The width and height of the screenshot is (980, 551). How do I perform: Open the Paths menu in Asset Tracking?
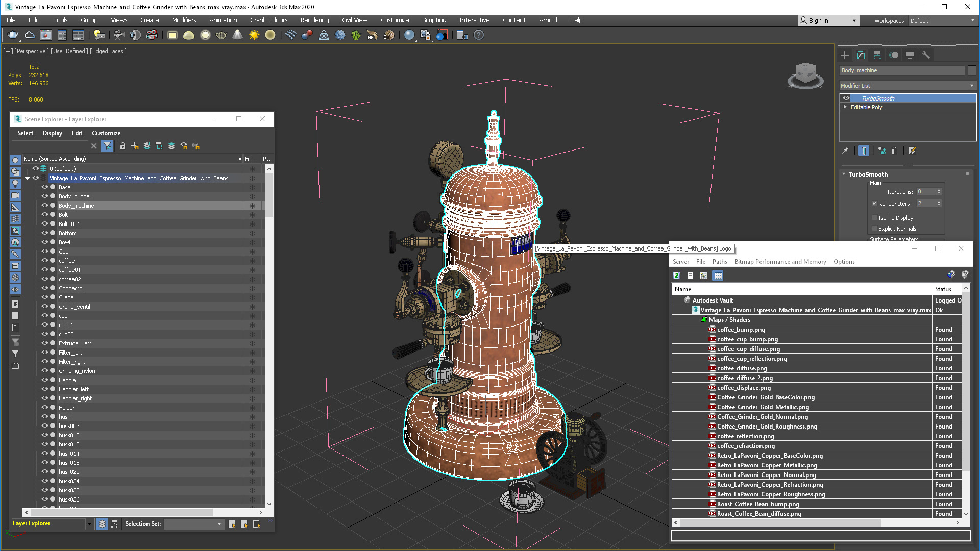click(720, 262)
